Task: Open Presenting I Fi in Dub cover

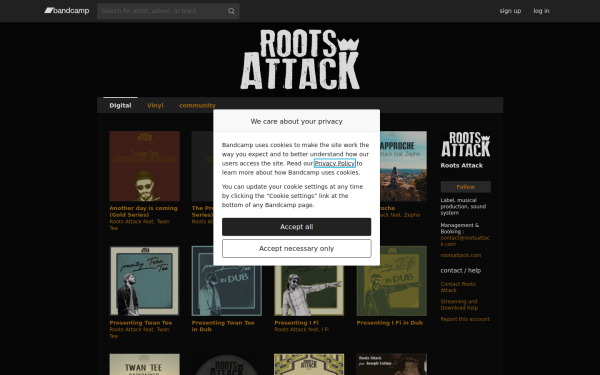Action: pos(391,281)
